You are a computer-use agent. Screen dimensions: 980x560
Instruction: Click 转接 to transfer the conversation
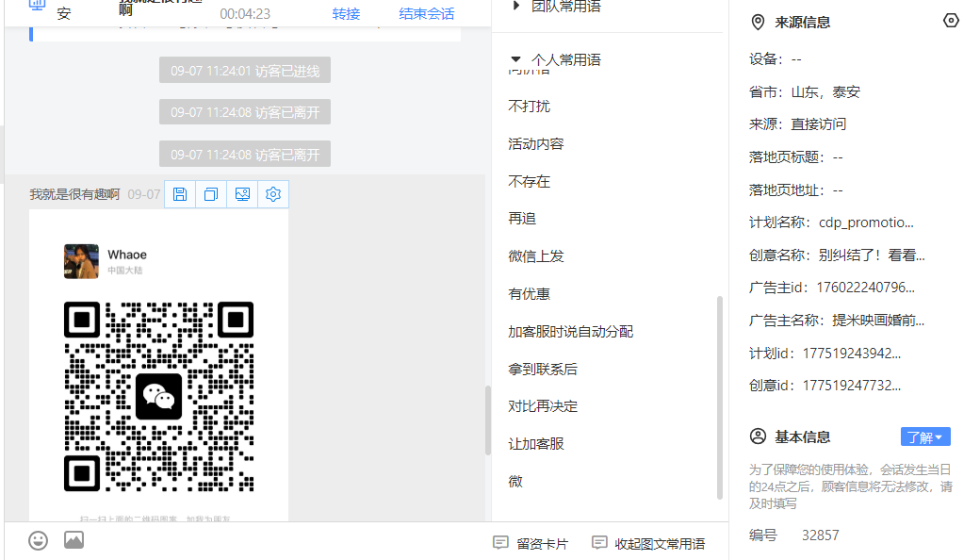[346, 14]
